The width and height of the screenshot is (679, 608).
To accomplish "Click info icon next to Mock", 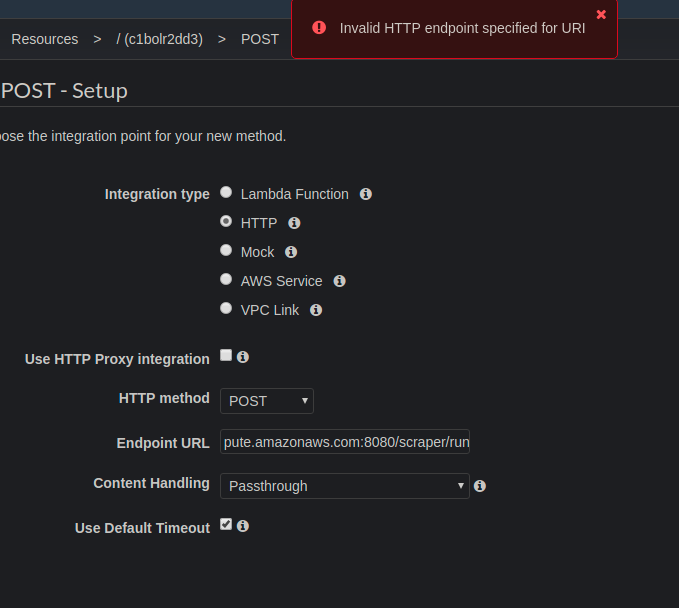I will pyautogui.click(x=291, y=252).
